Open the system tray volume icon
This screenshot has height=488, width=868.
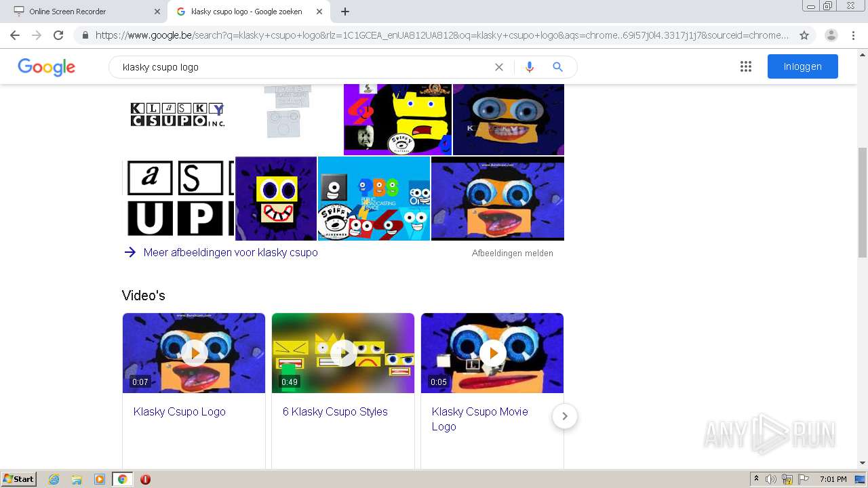coord(771,479)
